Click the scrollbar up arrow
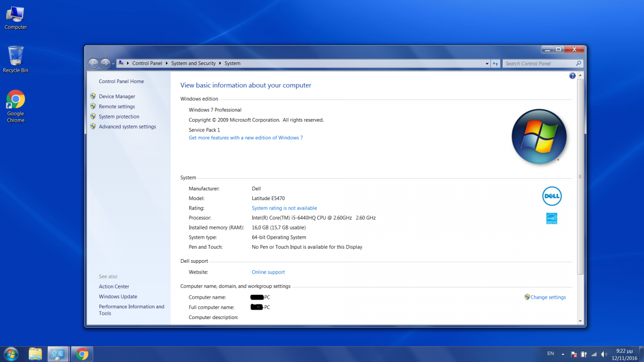 point(580,77)
